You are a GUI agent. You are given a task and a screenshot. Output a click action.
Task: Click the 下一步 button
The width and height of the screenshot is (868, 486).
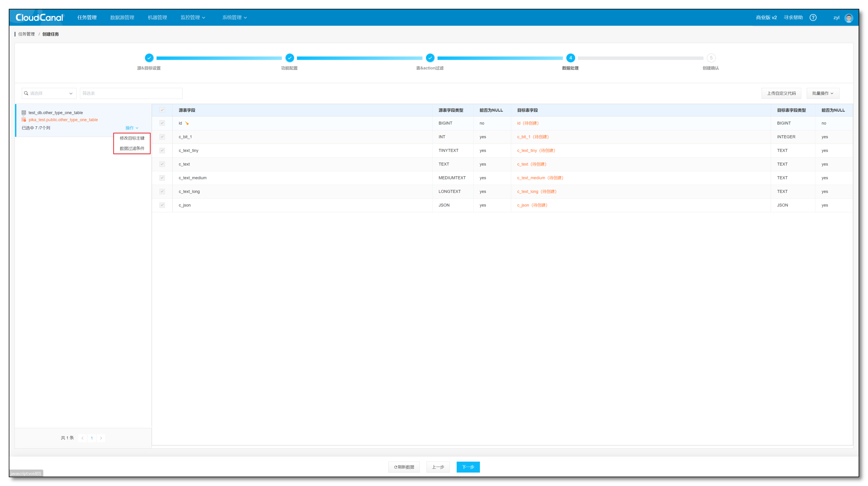click(x=468, y=467)
